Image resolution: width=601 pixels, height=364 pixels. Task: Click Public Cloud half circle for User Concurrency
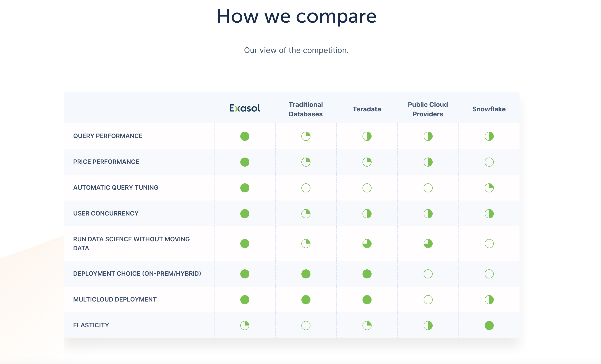click(x=428, y=214)
